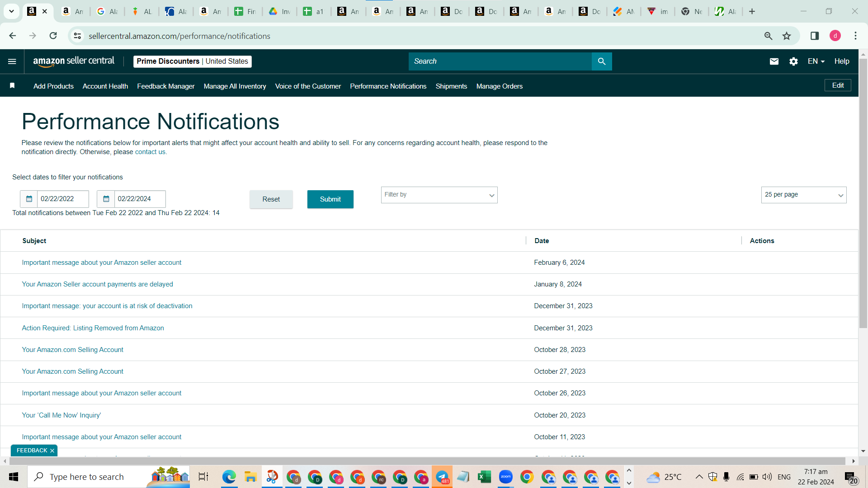The width and height of the screenshot is (868, 488).
Task: Focus the Seller Central search box
Action: pyautogui.click(x=500, y=61)
